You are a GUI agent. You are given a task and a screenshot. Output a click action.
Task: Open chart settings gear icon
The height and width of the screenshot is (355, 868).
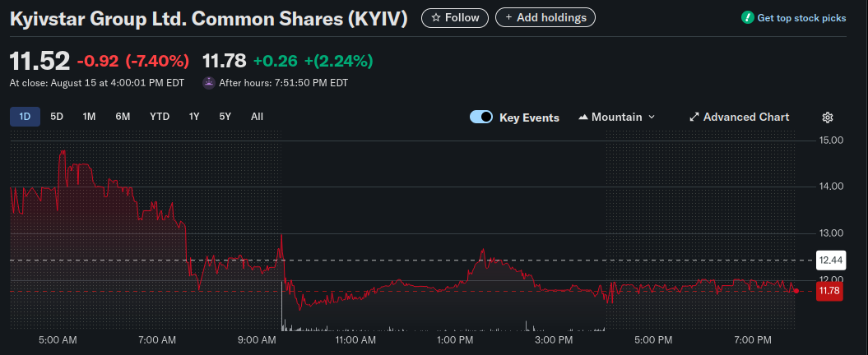pos(828,118)
